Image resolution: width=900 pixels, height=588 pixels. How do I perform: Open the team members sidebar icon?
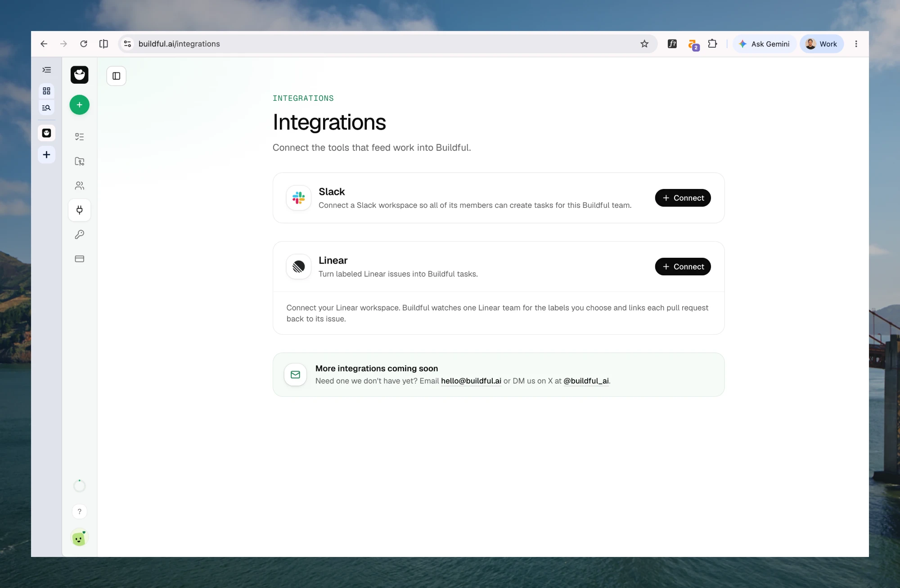point(80,186)
